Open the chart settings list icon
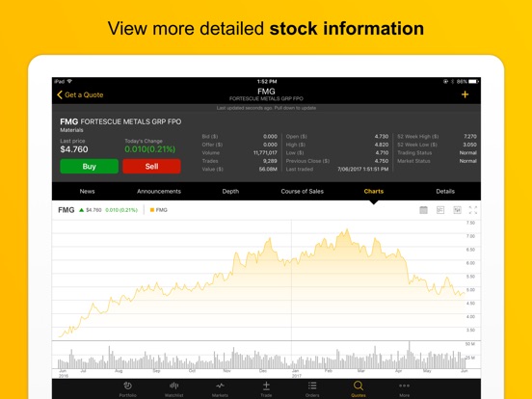 440,210
